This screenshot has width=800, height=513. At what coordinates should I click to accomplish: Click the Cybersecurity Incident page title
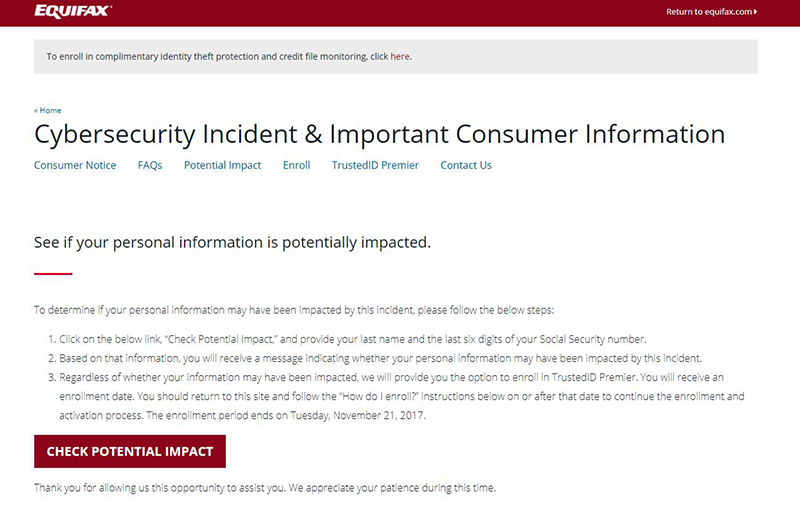380,135
